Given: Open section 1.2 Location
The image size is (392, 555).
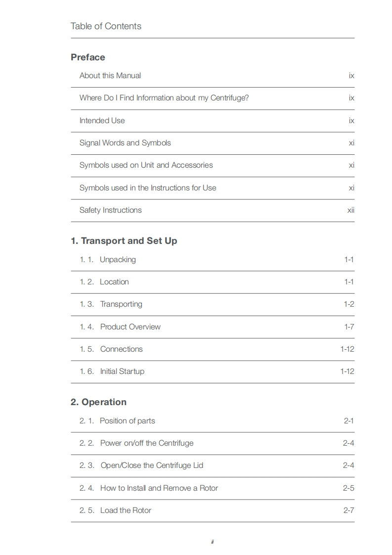Looking at the screenshot, I should pos(114,282).
